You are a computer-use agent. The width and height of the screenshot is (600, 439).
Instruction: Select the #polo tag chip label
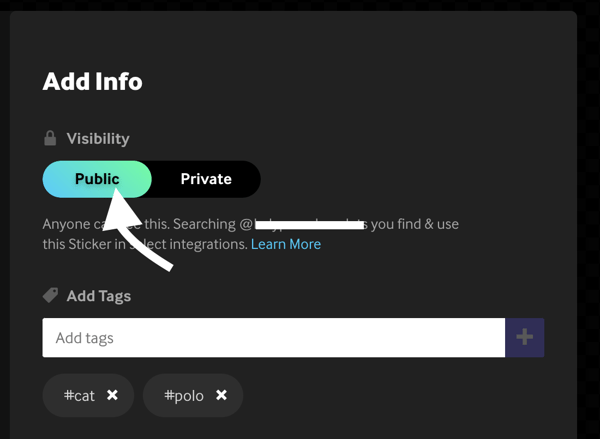(x=183, y=396)
